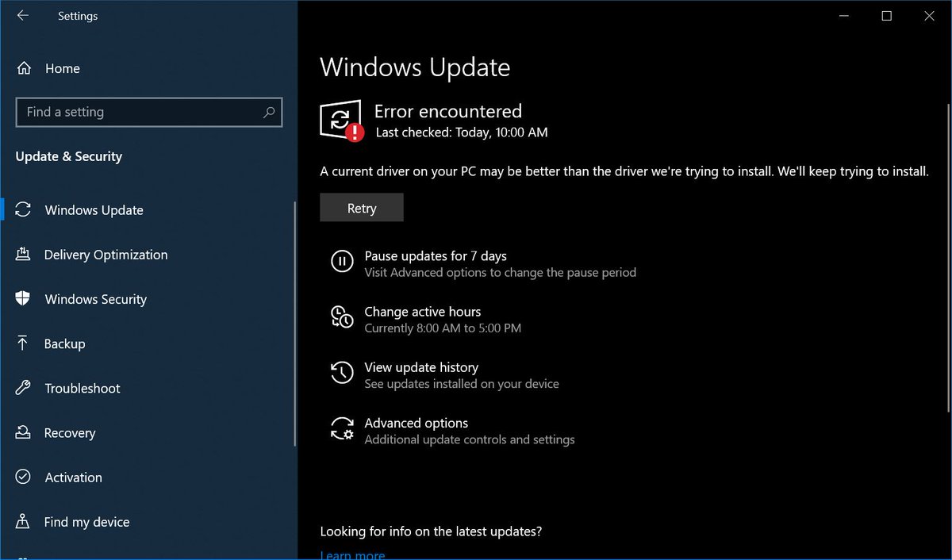
Task: Click the driver error message text
Action: pyautogui.click(x=624, y=171)
